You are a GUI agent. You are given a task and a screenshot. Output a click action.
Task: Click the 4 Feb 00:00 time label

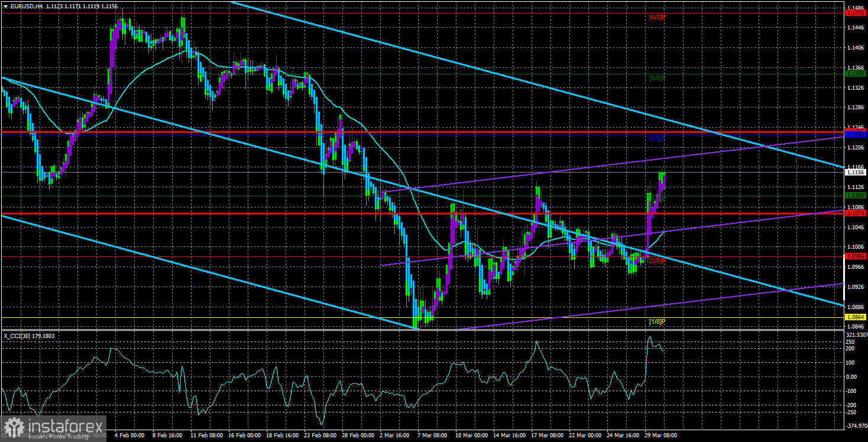click(128, 435)
